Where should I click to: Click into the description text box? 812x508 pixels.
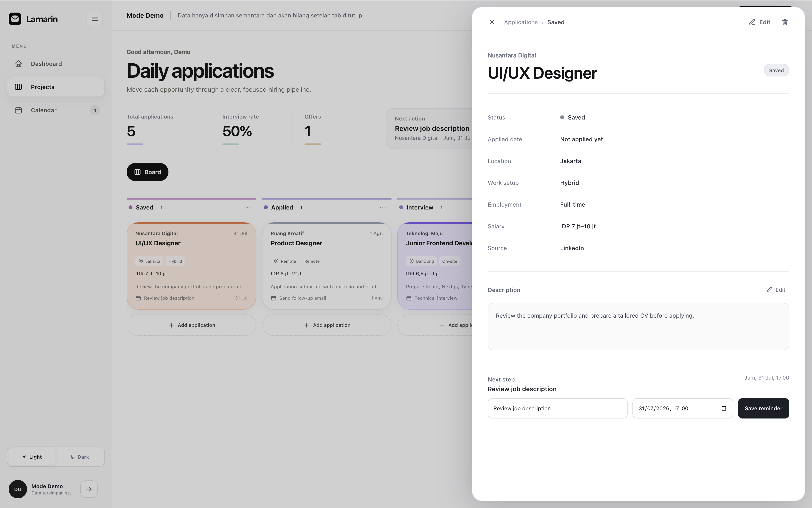tap(638, 327)
